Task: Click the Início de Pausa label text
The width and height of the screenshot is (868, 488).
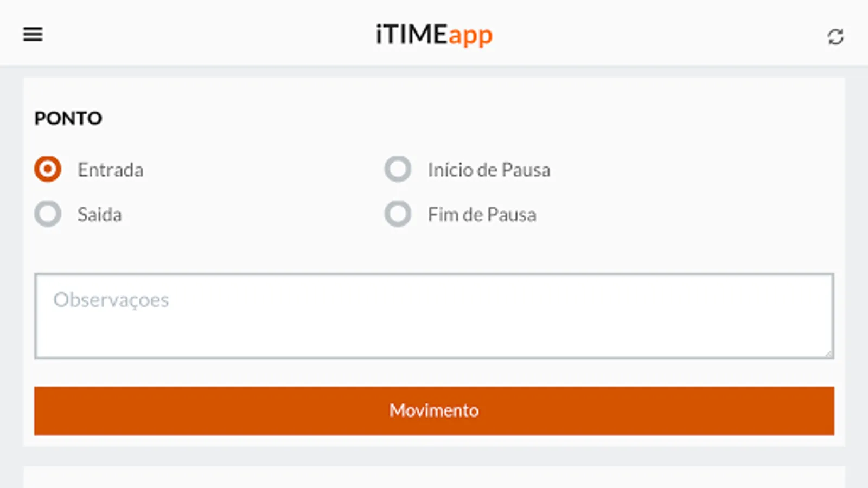Action: tap(489, 170)
